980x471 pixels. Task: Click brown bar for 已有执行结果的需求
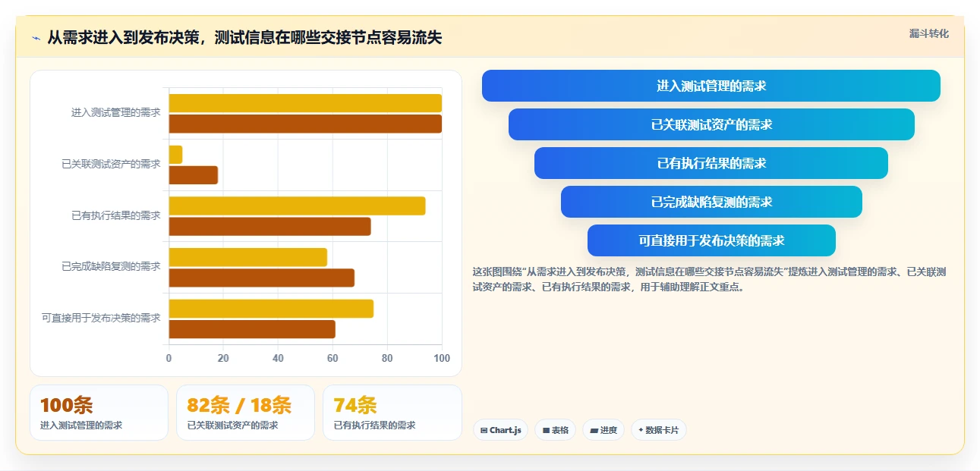click(269, 227)
